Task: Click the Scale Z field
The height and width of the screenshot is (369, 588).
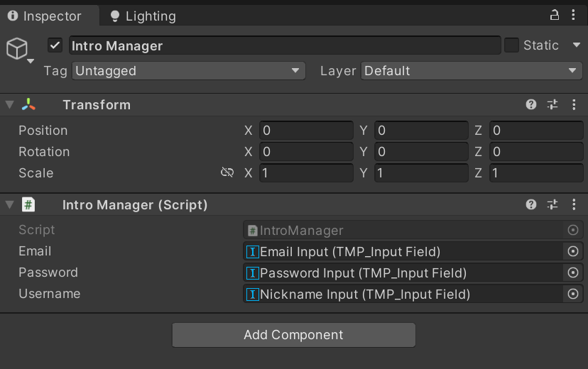Action: [x=536, y=172]
